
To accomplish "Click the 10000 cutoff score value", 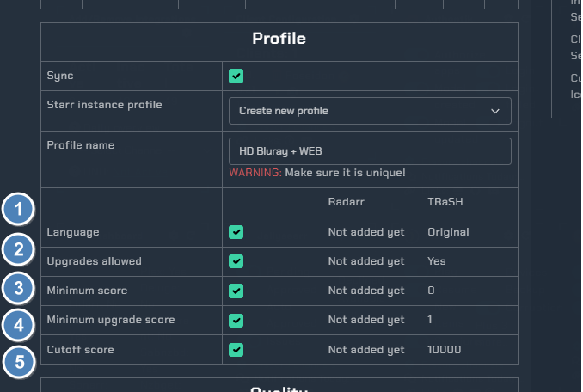I will [x=444, y=350].
